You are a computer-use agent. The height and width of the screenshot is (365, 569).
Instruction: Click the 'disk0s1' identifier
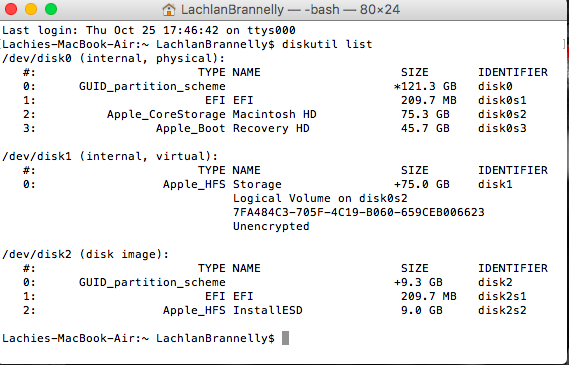tap(502, 100)
